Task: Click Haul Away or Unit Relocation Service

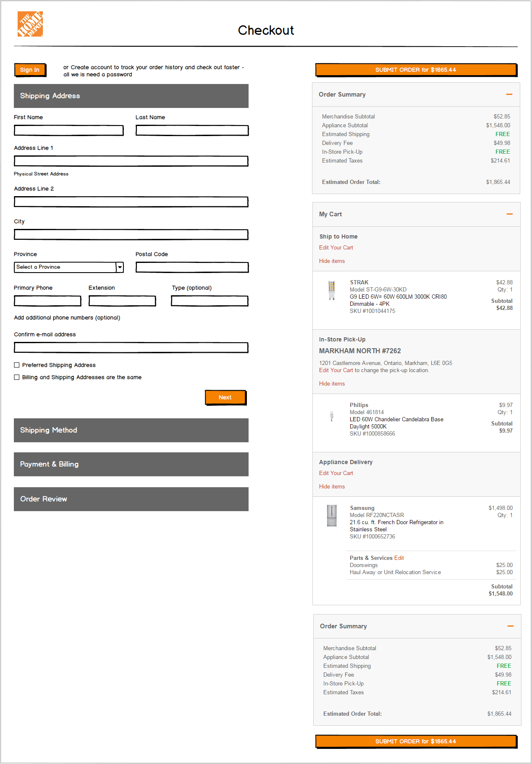Action: point(395,572)
